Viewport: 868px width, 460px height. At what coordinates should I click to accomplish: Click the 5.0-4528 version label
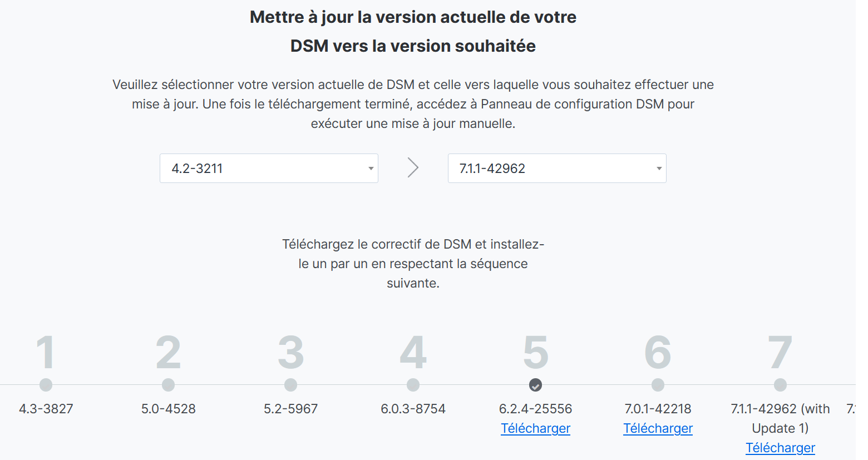(x=168, y=409)
